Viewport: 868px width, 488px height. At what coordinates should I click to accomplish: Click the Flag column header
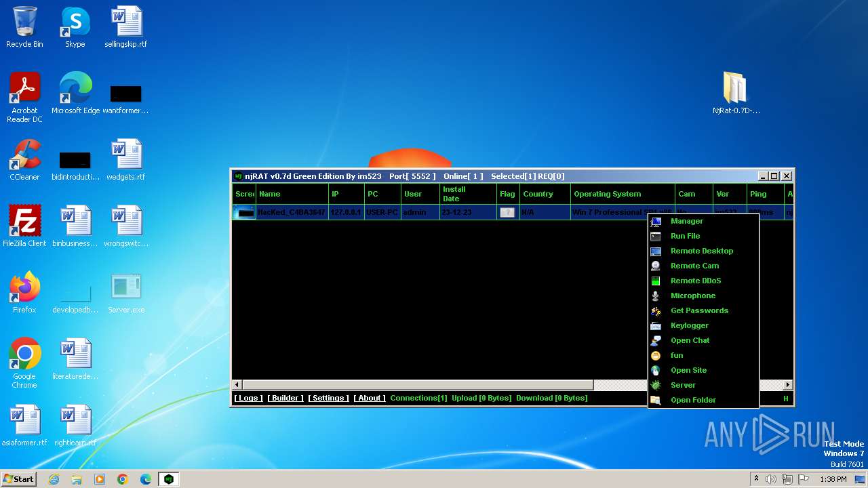[x=508, y=194]
